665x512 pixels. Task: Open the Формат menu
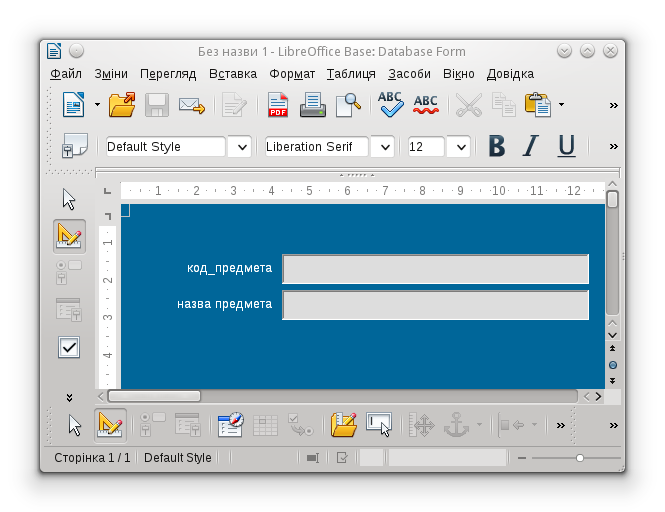pyautogui.click(x=291, y=74)
